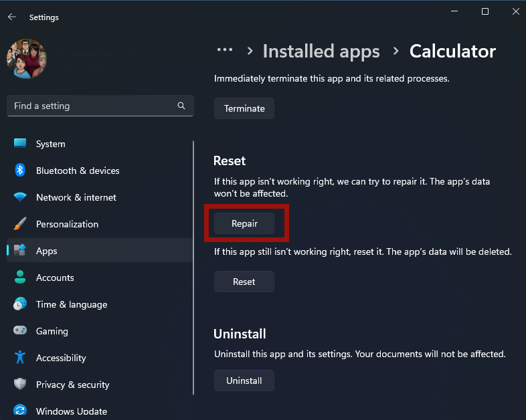
Task: Go to Network & internet
Action: pos(100,197)
